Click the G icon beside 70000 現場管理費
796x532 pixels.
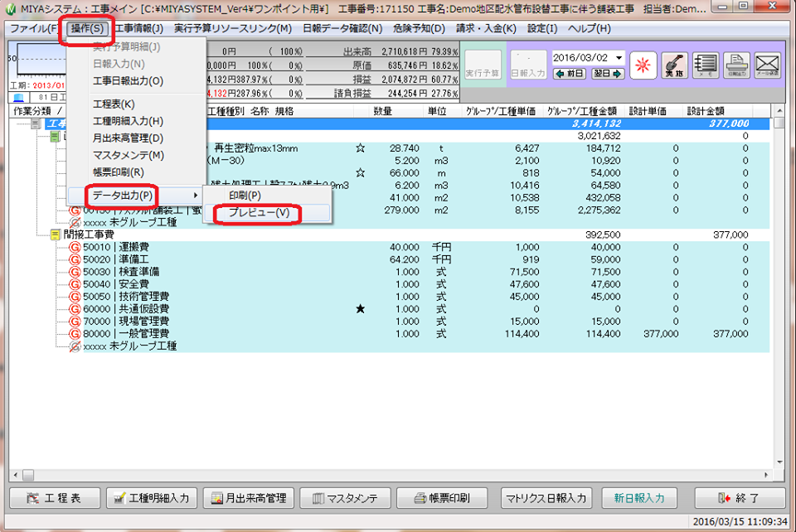click(75, 321)
